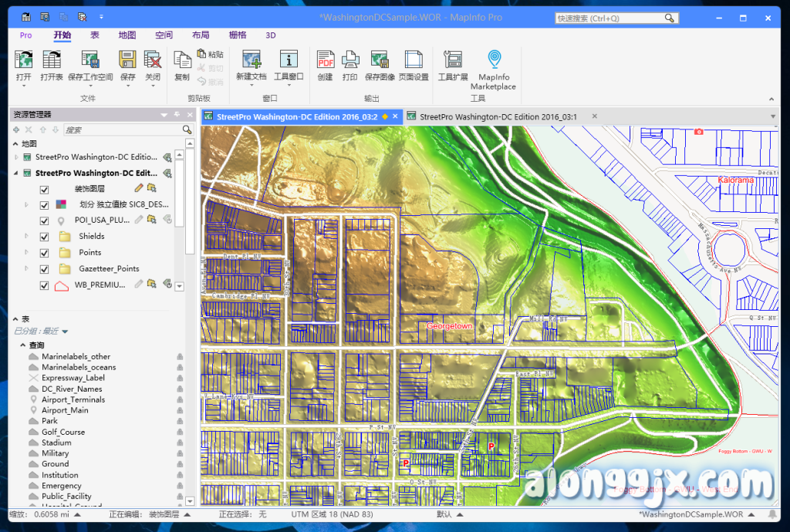790x532 pixels.
Task: Collapse the 查询 tree section
Action: 22,345
